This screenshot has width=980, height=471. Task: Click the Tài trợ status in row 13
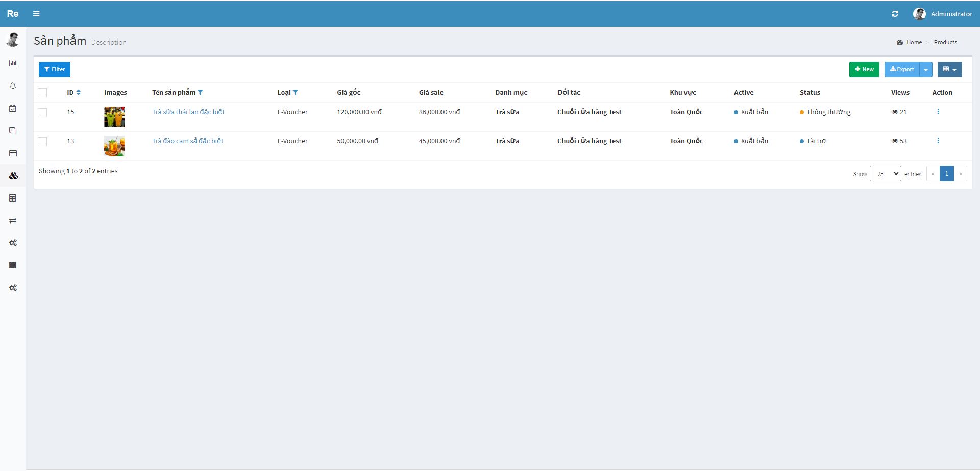813,141
